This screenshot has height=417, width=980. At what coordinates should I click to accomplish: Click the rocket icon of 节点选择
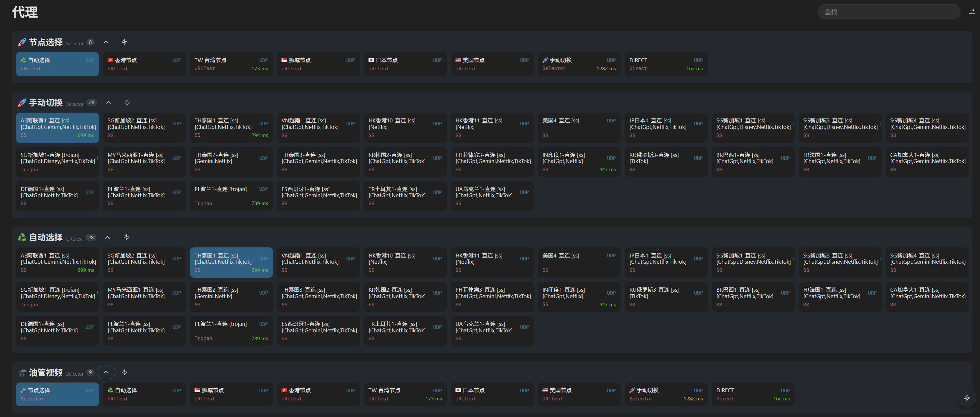[x=22, y=42]
